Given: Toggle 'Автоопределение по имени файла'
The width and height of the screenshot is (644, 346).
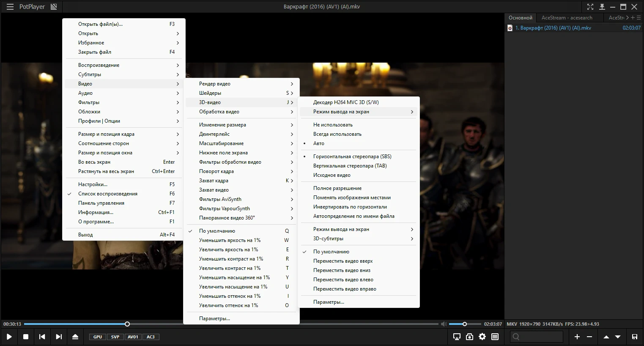Looking at the screenshot, I should [x=359, y=216].
